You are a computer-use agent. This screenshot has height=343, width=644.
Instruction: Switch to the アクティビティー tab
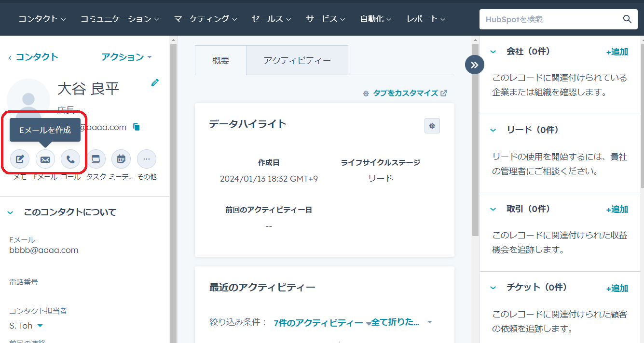tap(297, 61)
